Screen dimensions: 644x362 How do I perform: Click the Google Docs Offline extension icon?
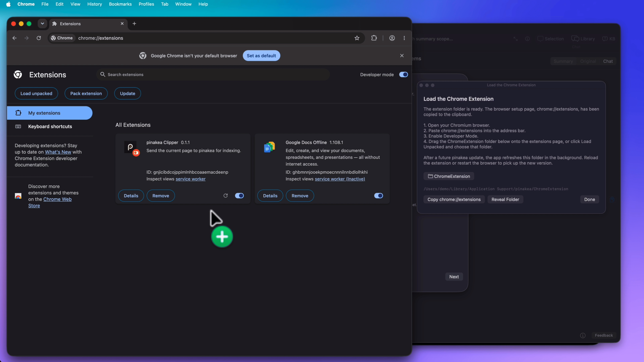tap(270, 147)
